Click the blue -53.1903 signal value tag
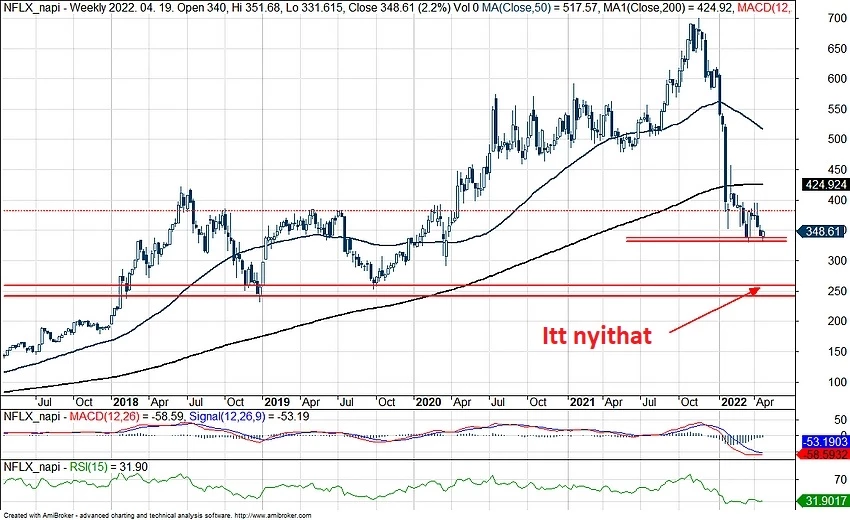Image resolution: width=850 pixels, height=520 pixels. tap(825, 442)
